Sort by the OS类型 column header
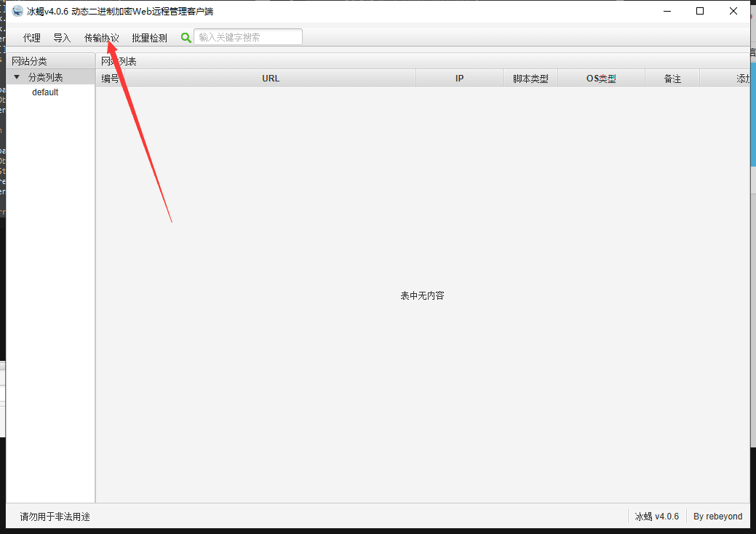 [x=600, y=79]
